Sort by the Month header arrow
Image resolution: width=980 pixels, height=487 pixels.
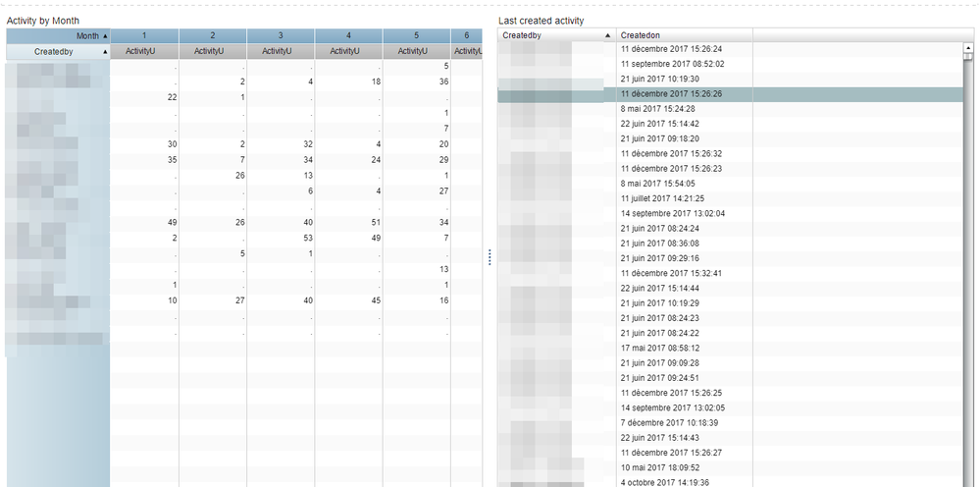105,36
